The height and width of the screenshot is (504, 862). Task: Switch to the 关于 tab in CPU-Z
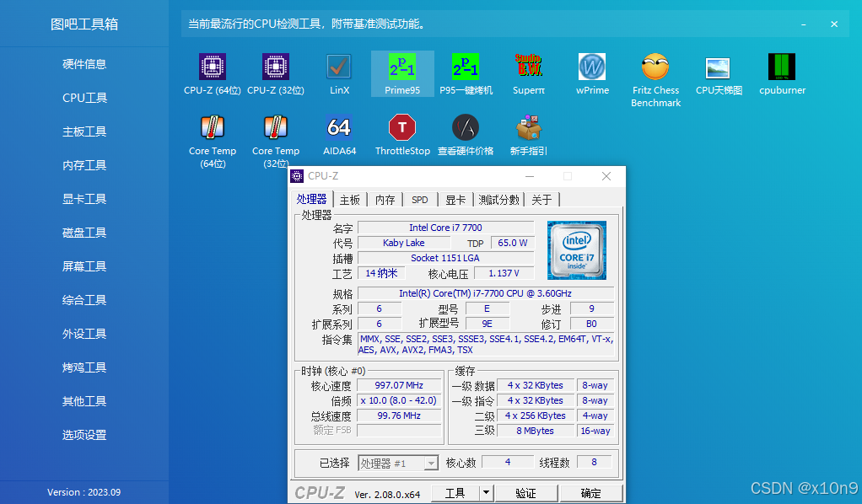(x=541, y=200)
